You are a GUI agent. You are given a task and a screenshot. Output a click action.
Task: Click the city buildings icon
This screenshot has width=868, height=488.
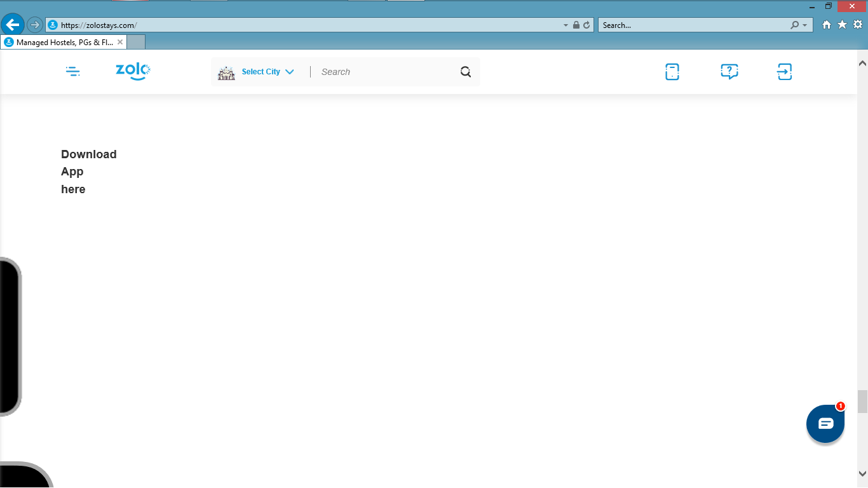(x=226, y=72)
